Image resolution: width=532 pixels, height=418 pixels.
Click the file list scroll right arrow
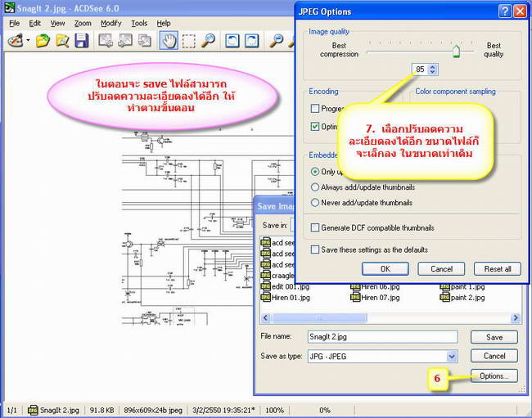pyautogui.click(x=516, y=317)
